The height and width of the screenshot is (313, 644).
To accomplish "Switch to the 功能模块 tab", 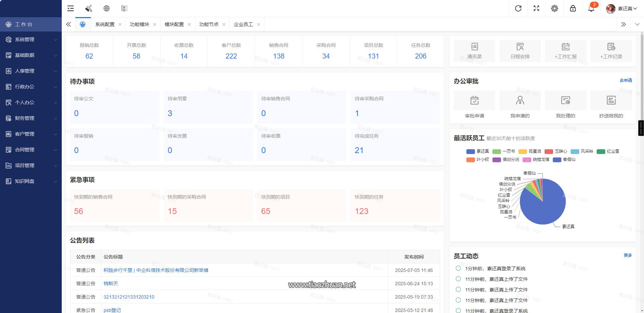I will pos(140,24).
